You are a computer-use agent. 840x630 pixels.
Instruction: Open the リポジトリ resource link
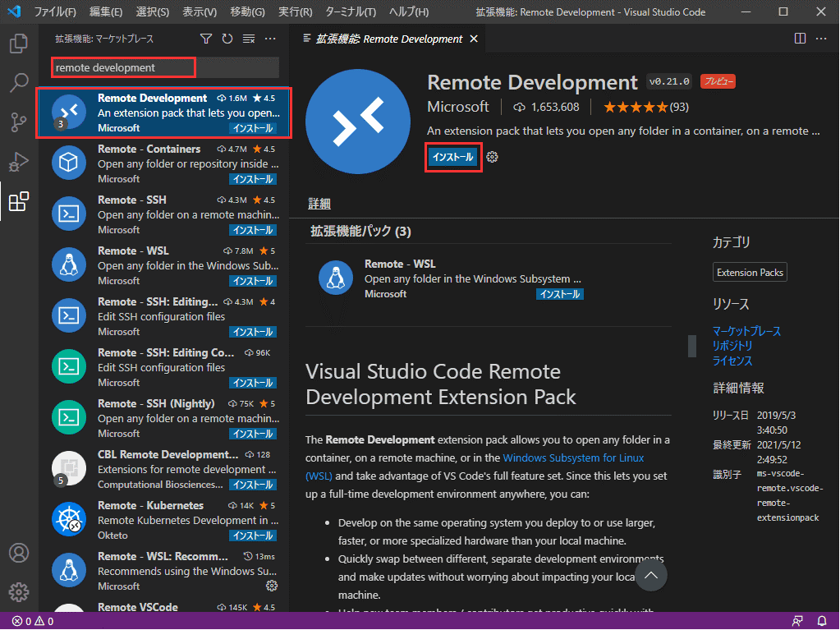(732, 346)
